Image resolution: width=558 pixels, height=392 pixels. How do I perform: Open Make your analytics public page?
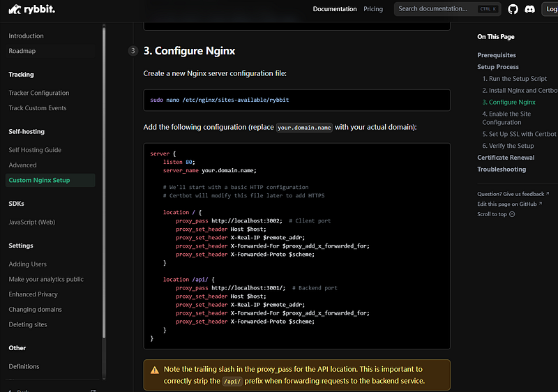46,279
